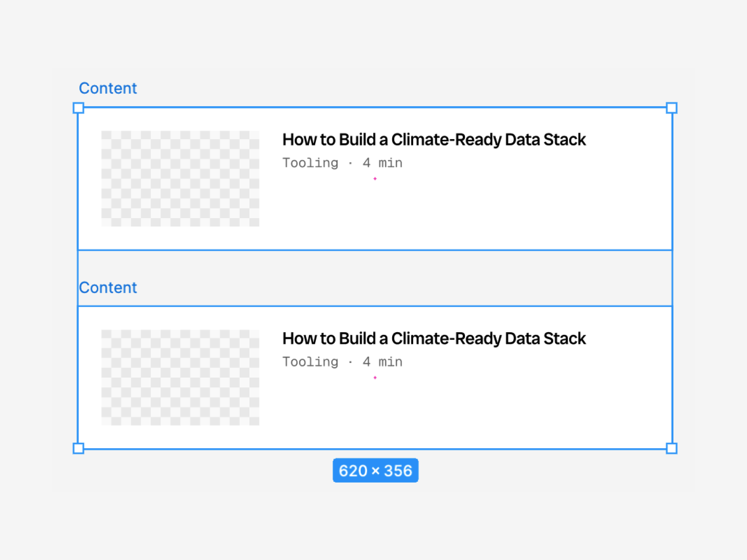Click the lower card's "How to Build" title
This screenshot has height=560, width=747.
click(x=434, y=339)
